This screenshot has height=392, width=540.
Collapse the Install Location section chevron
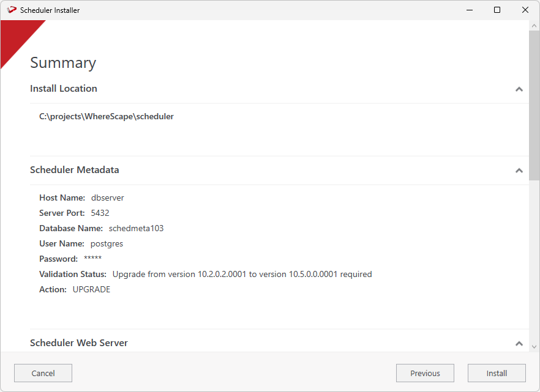coord(519,89)
